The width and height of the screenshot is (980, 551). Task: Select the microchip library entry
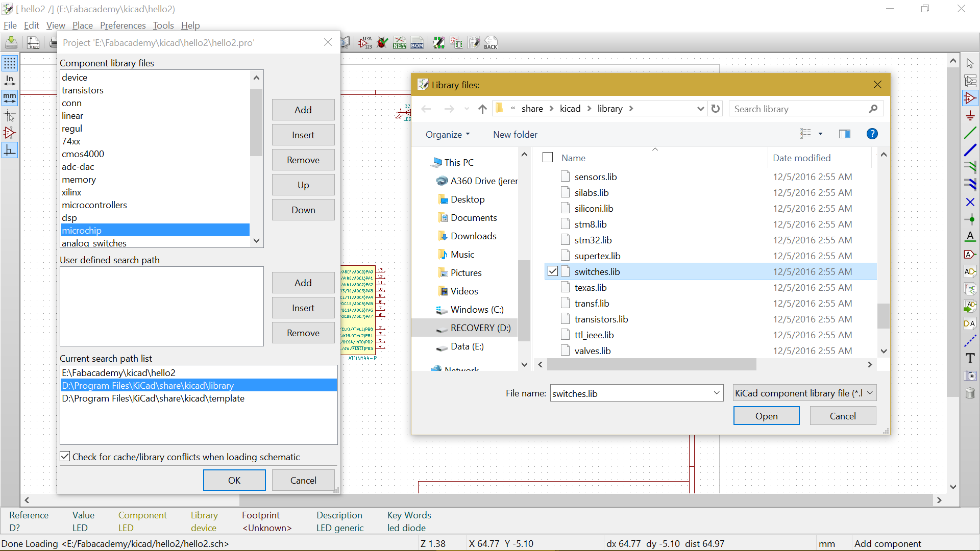[x=155, y=230]
